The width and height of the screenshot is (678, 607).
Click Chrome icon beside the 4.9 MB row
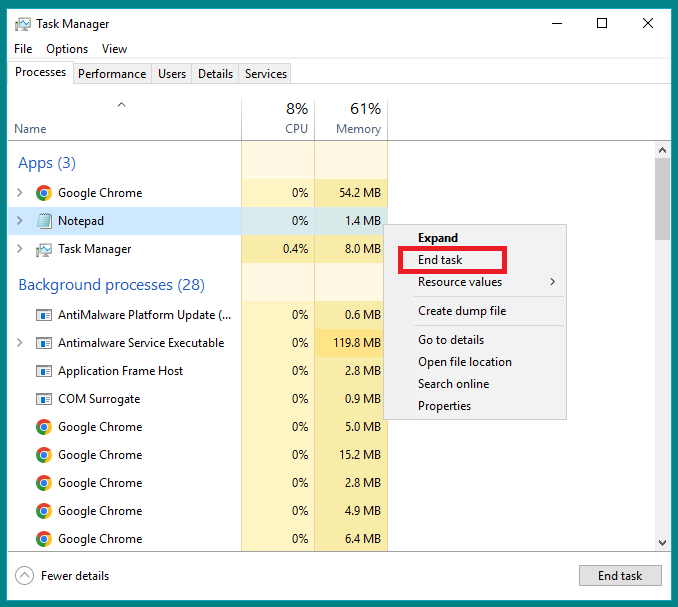(44, 511)
